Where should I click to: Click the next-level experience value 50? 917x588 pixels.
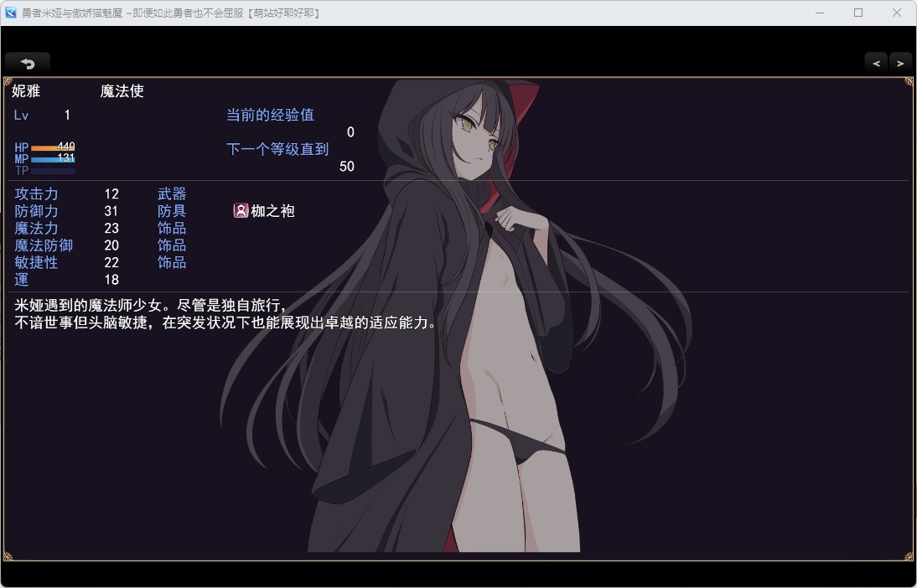coord(347,167)
